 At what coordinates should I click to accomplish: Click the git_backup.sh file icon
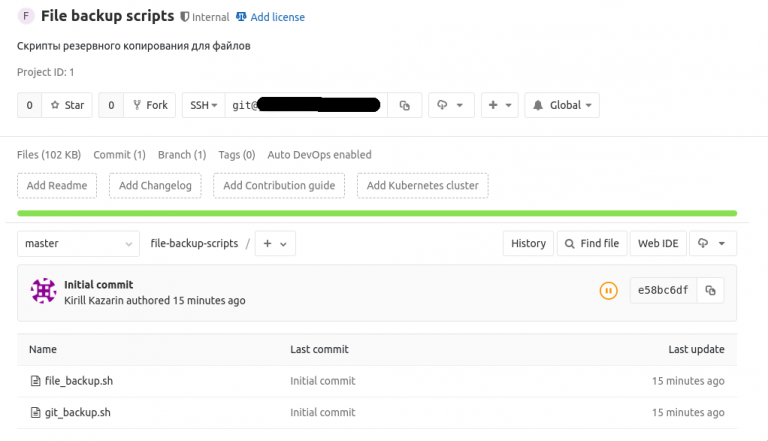click(x=35, y=412)
